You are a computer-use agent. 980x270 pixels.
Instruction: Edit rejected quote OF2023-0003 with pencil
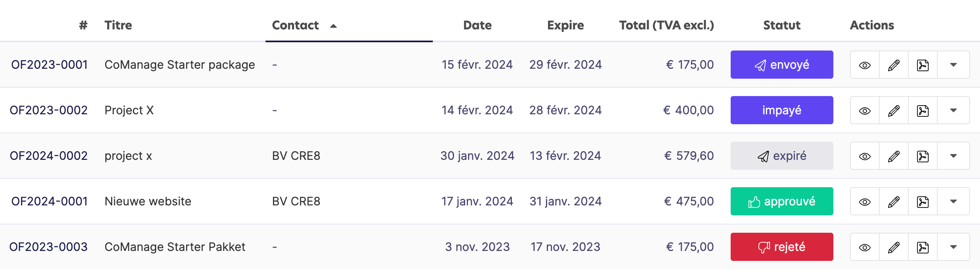tap(894, 247)
